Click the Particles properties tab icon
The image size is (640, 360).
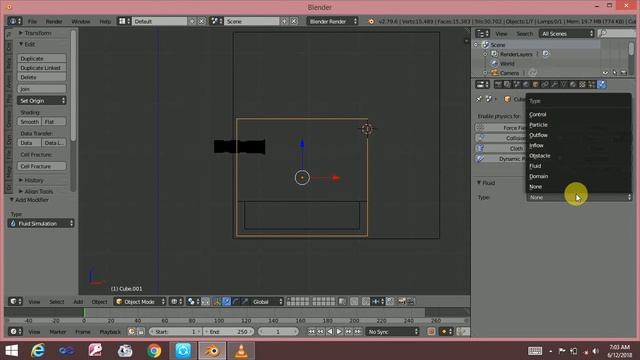tap(592, 84)
